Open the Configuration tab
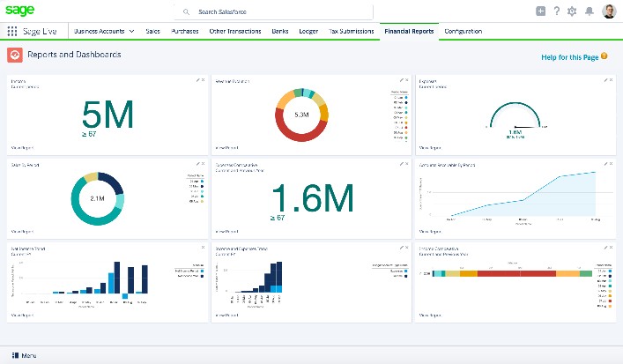Viewport: 623px width, 364px height. point(463,32)
